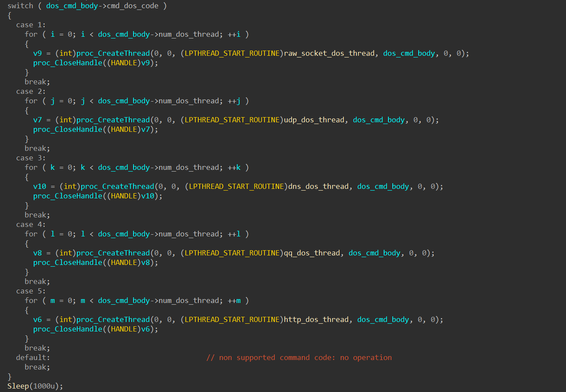Select udp_dos_thread function name

[x=314, y=120]
